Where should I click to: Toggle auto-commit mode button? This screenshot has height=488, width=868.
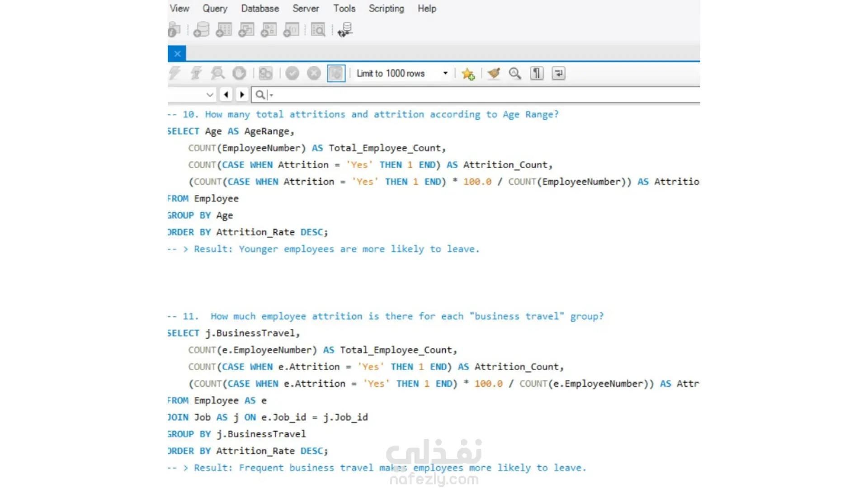coord(336,73)
